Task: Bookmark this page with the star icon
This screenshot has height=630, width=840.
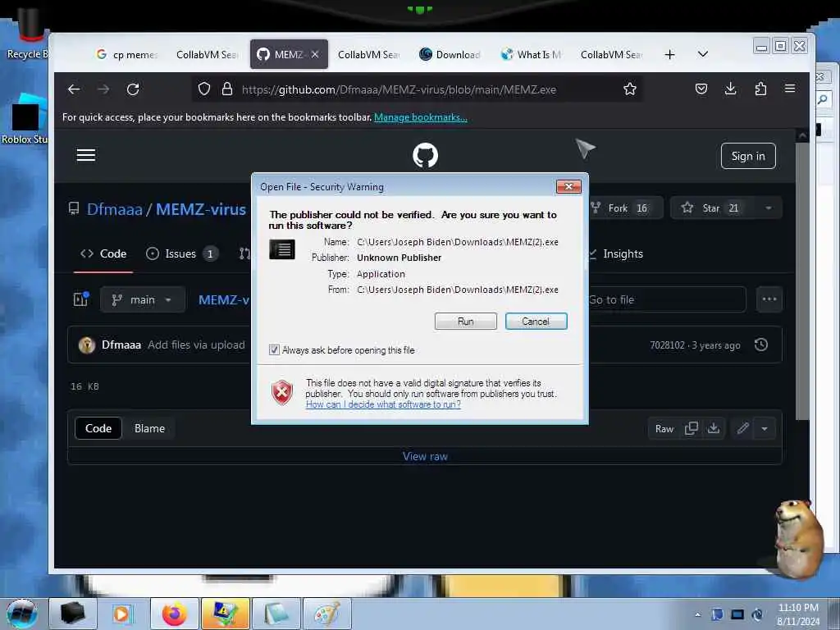Action: [630, 89]
